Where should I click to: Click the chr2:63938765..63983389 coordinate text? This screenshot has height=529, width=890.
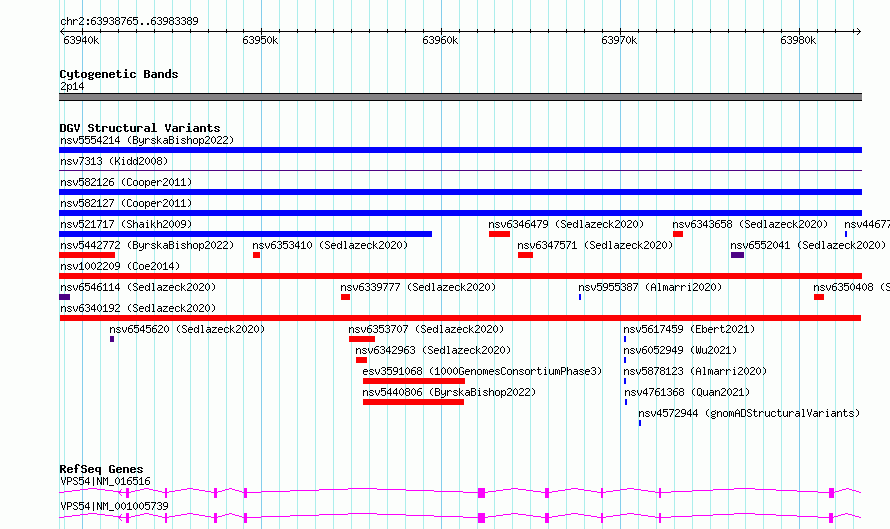point(129,22)
